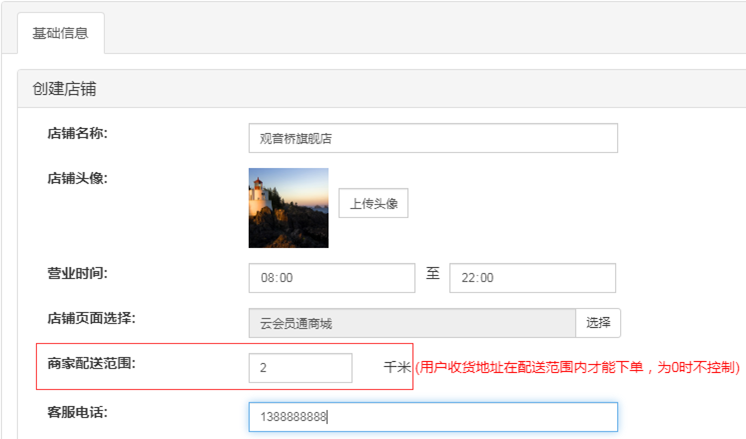The height and width of the screenshot is (439, 746).
Task: Click the 店铺名称 input field
Action: [433, 138]
